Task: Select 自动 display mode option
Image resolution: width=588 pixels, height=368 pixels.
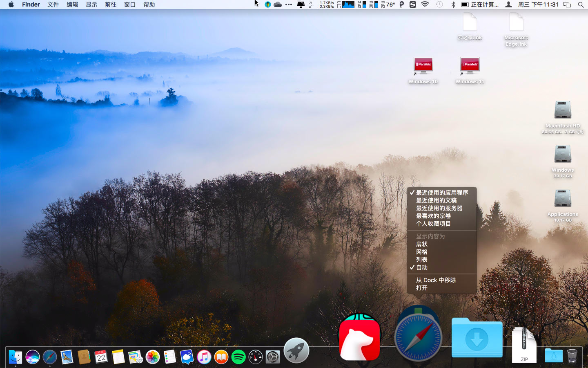Action: tap(422, 267)
